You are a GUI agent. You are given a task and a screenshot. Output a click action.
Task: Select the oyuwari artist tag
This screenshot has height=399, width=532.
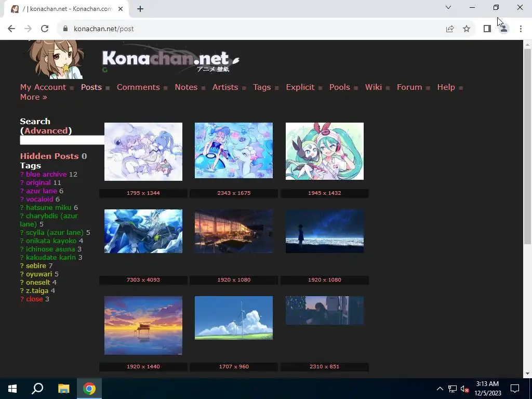coord(39,274)
